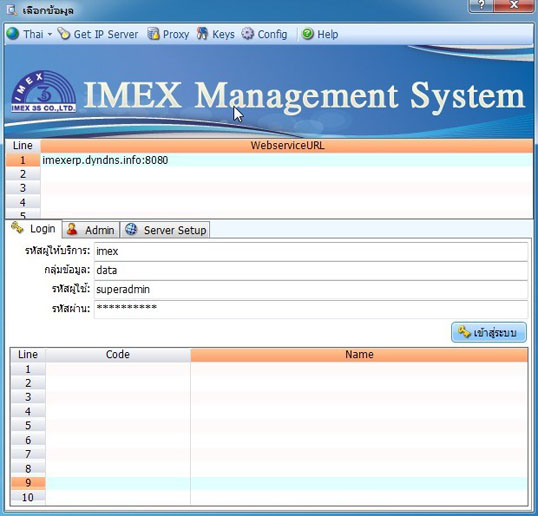This screenshot has height=516, width=538.
Task: Select imexerp.dyndns.info:8080 URL row
Action: pos(287,160)
